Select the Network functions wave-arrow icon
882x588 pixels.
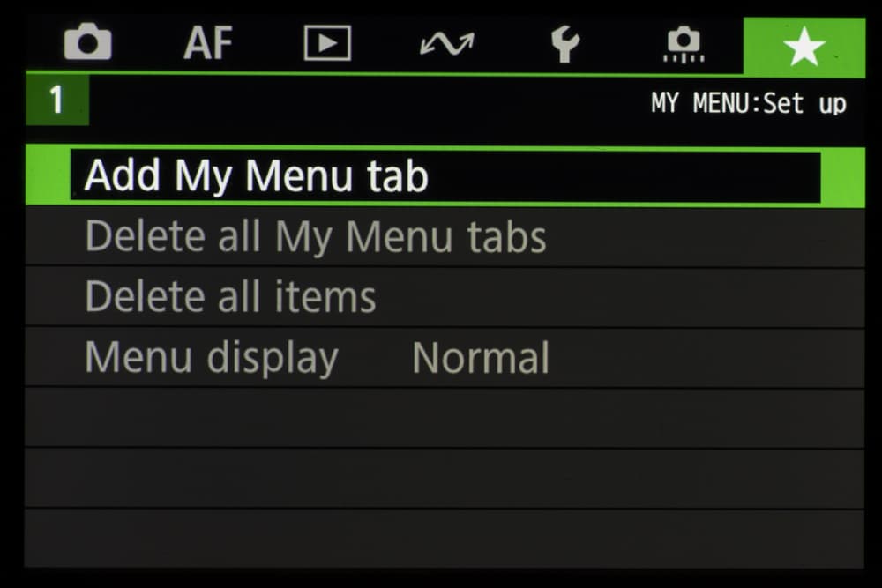click(447, 43)
